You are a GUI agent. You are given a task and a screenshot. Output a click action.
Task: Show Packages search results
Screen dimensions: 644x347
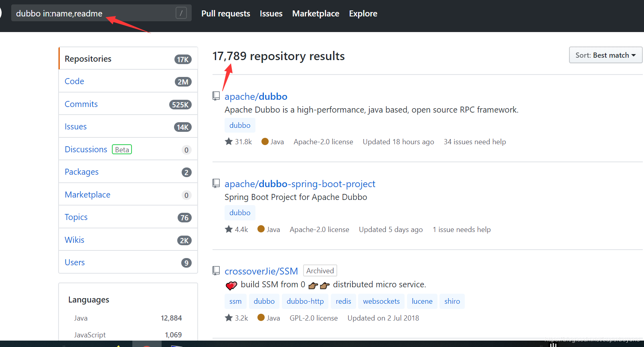click(x=128, y=172)
